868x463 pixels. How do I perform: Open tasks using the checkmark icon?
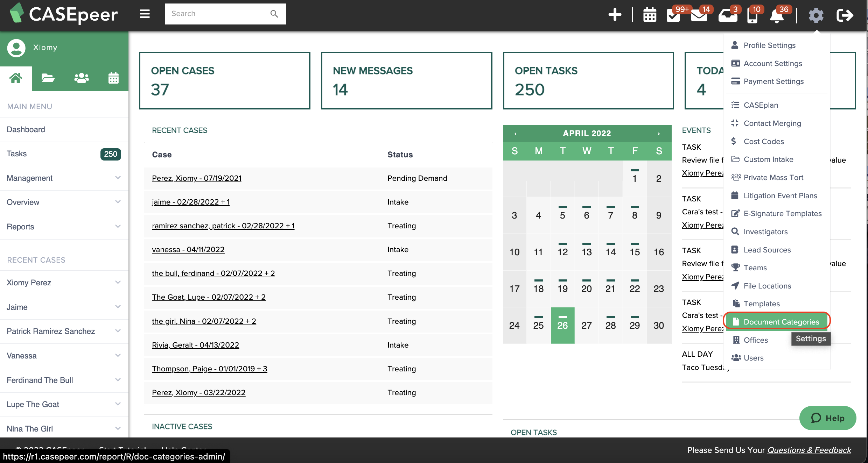(673, 15)
